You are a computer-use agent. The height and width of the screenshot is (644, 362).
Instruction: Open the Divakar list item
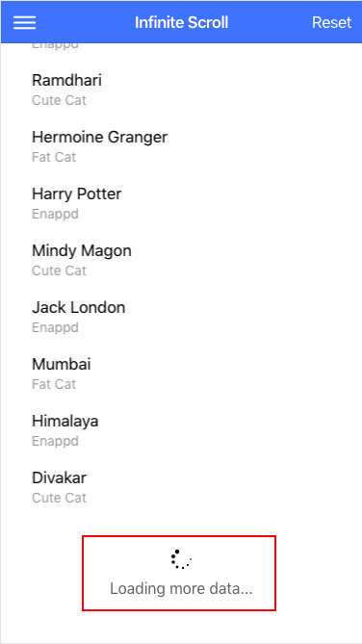coord(181,487)
